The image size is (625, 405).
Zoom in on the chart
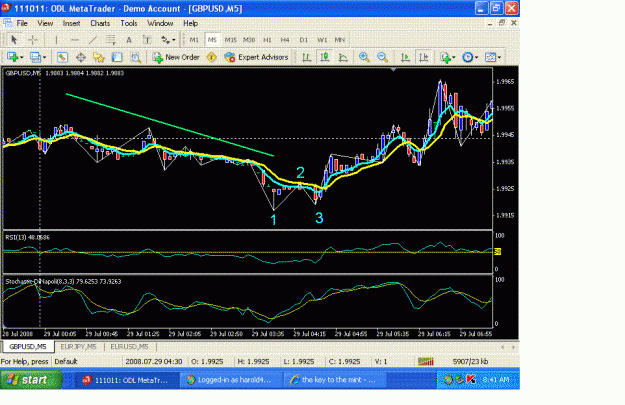(364, 57)
